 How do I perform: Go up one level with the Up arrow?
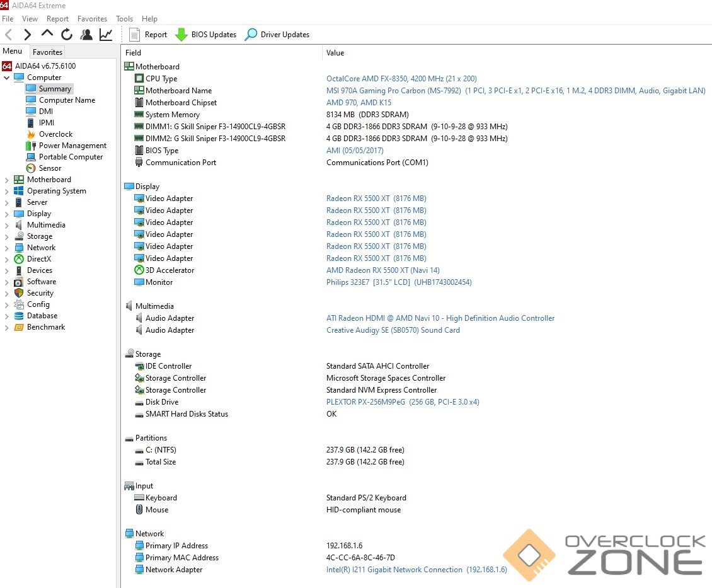click(47, 33)
